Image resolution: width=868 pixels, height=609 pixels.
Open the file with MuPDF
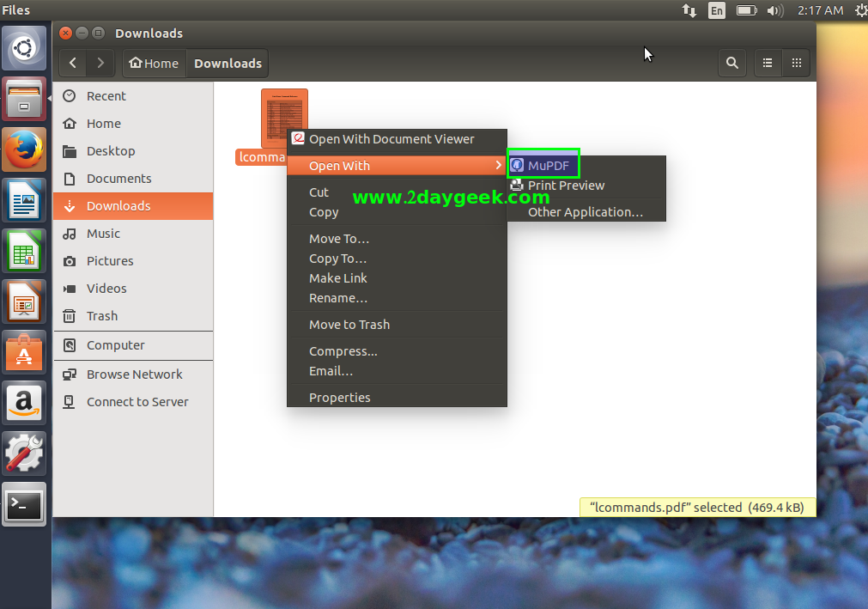pos(548,165)
